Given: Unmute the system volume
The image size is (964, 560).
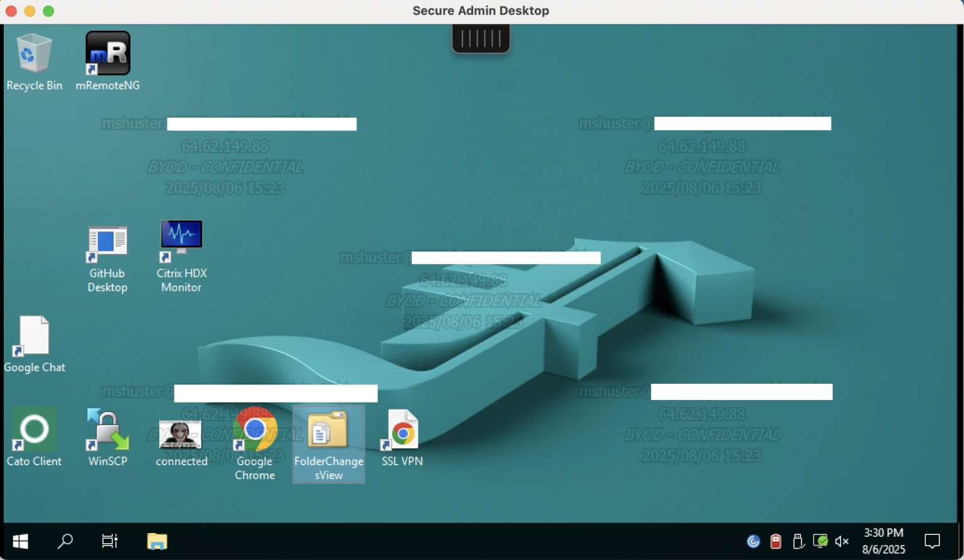Looking at the screenshot, I should [842, 541].
